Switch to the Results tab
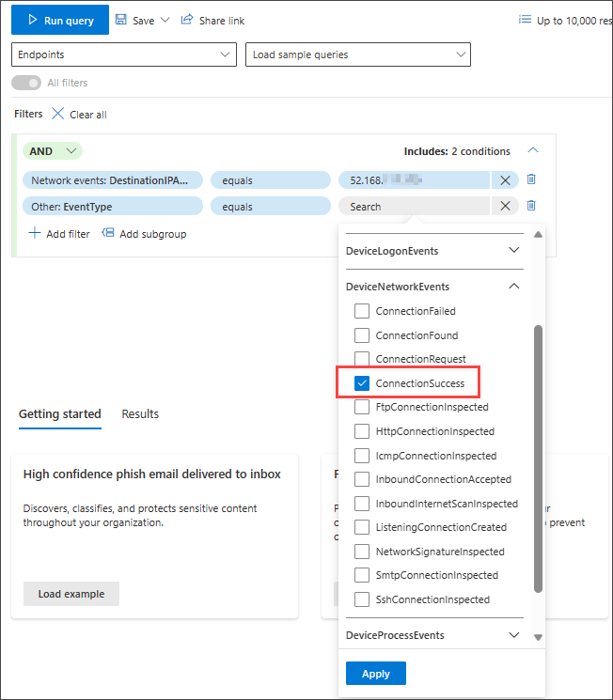Screen dimensions: 613x700 140,413
